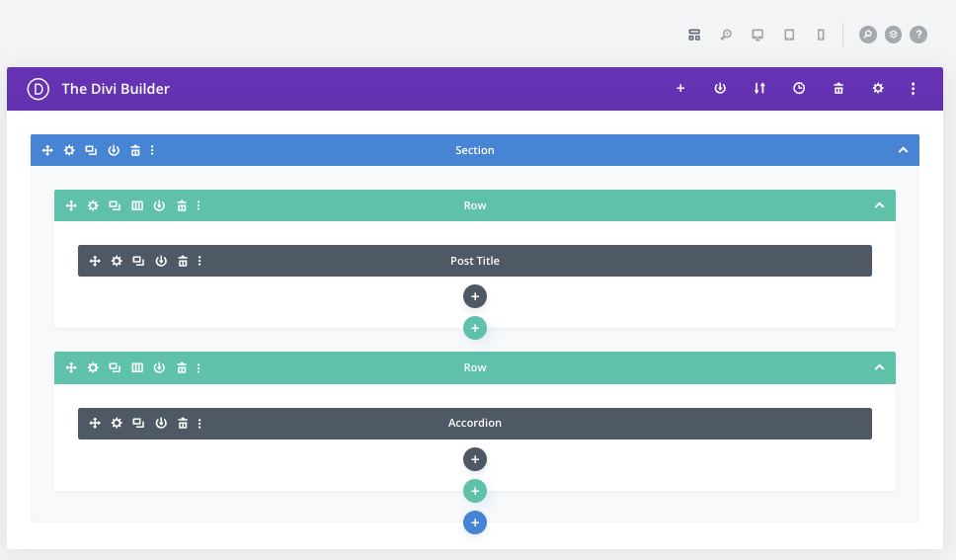Open Divi Builder page settings gear

[878, 89]
